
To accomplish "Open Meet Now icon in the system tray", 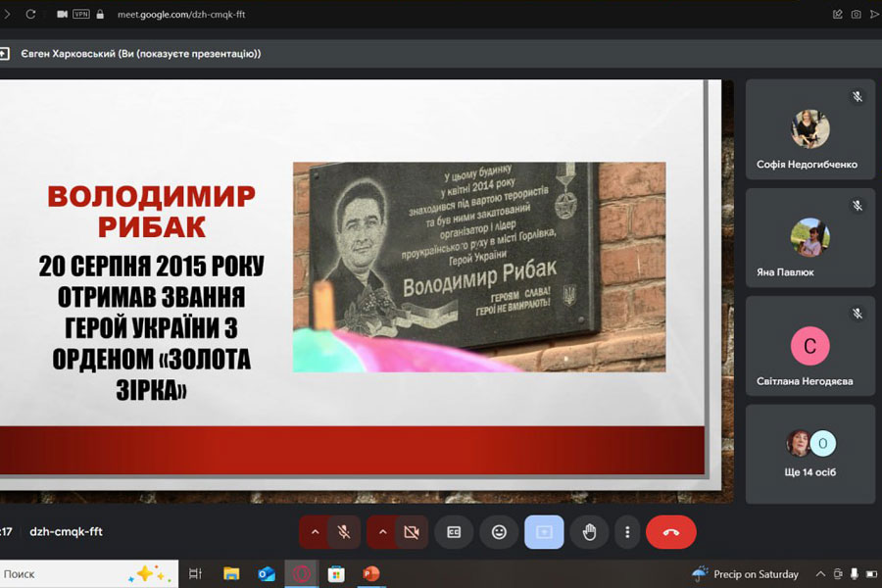I will (838, 574).
